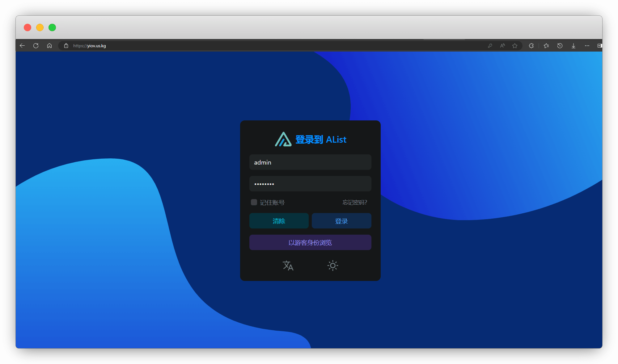Screen dimensions: 618x364
Task: Open downloads arrow icon
Action: [x=574, y=46]
